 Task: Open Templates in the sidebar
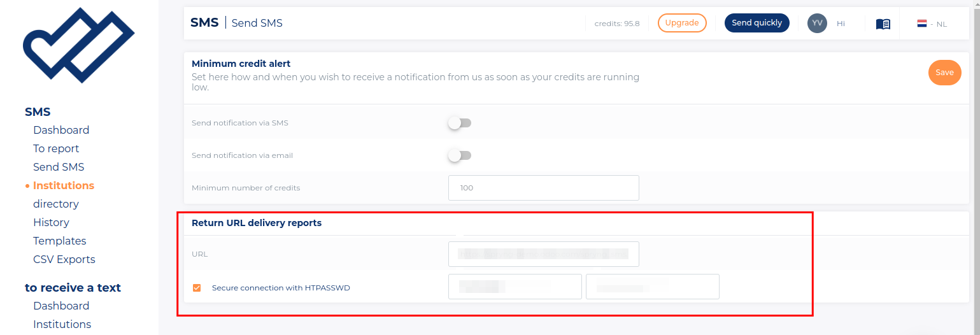[x=60, y=241]
